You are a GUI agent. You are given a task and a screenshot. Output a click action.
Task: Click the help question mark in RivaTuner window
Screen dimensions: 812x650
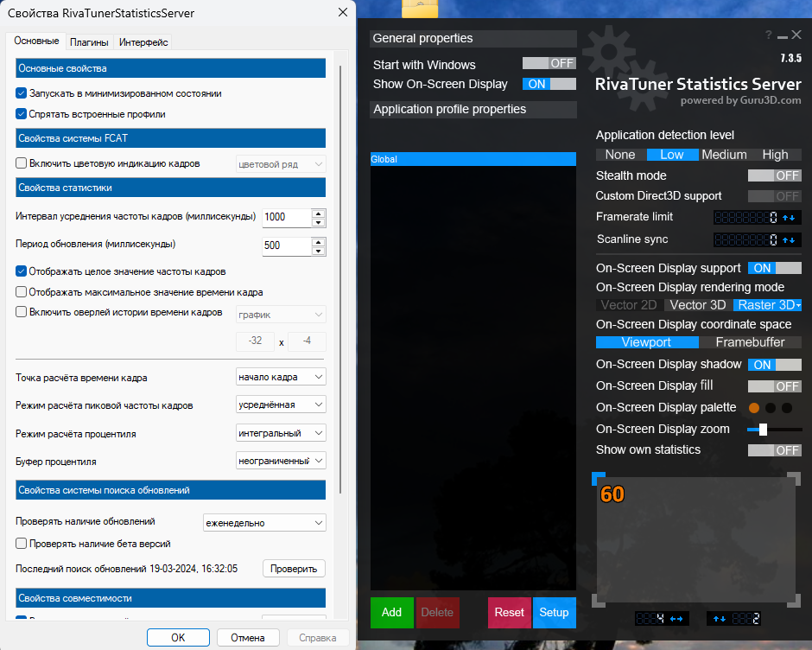(769, 35)
